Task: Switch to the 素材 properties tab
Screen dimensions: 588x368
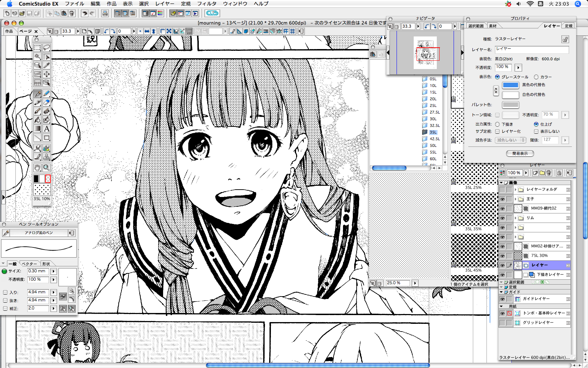Action: (x=493, y=26)
